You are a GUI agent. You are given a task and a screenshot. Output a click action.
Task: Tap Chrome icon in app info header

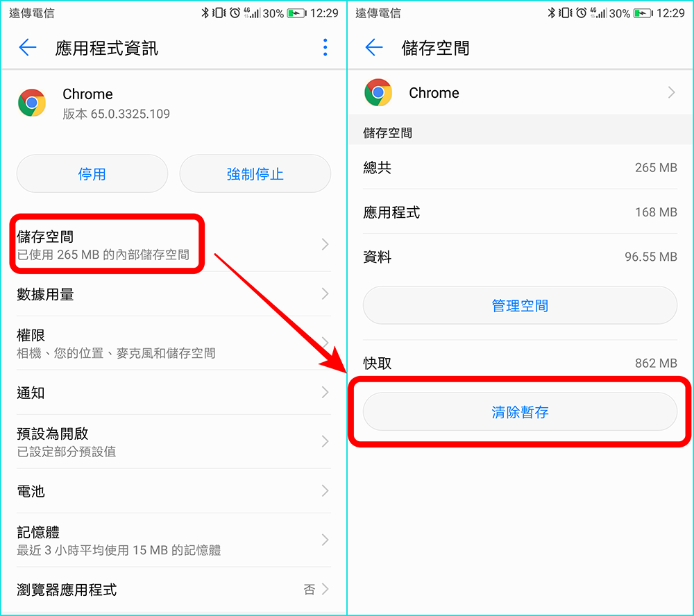click(x=32, y=103)
